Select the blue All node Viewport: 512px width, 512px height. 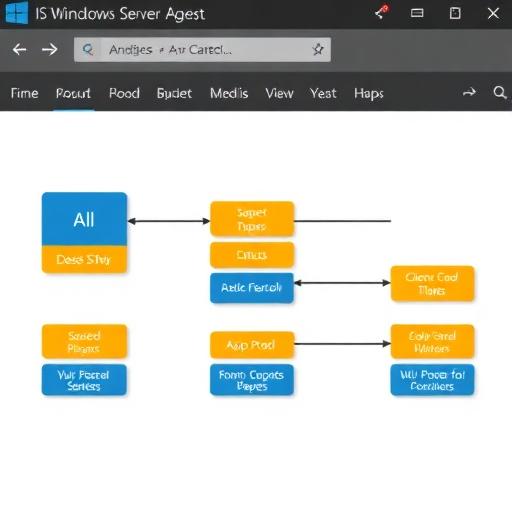[x=84, y=219]
